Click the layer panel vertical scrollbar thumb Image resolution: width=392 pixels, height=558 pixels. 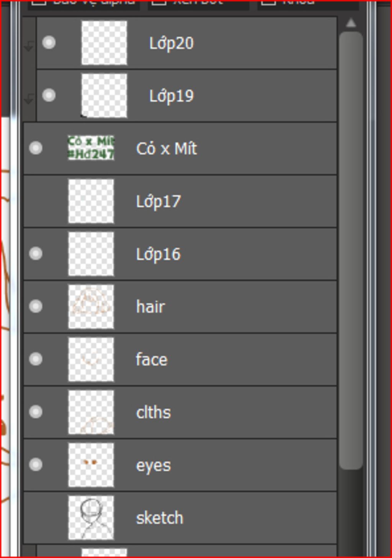point(351,250)
